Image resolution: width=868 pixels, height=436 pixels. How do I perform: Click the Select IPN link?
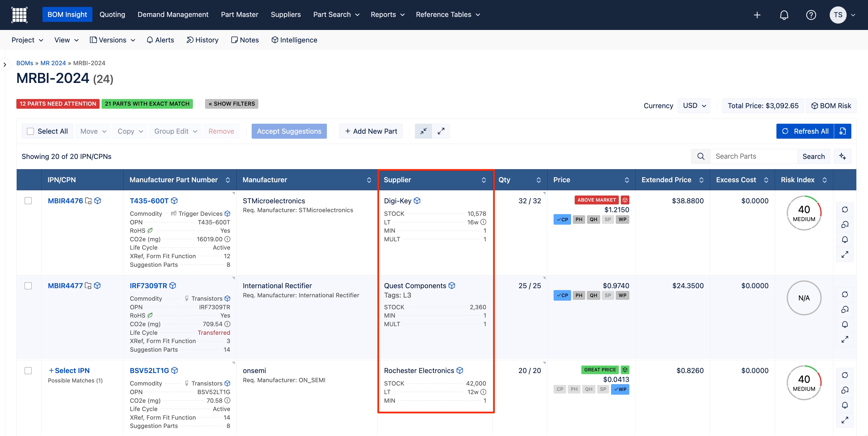coord(69,371)
